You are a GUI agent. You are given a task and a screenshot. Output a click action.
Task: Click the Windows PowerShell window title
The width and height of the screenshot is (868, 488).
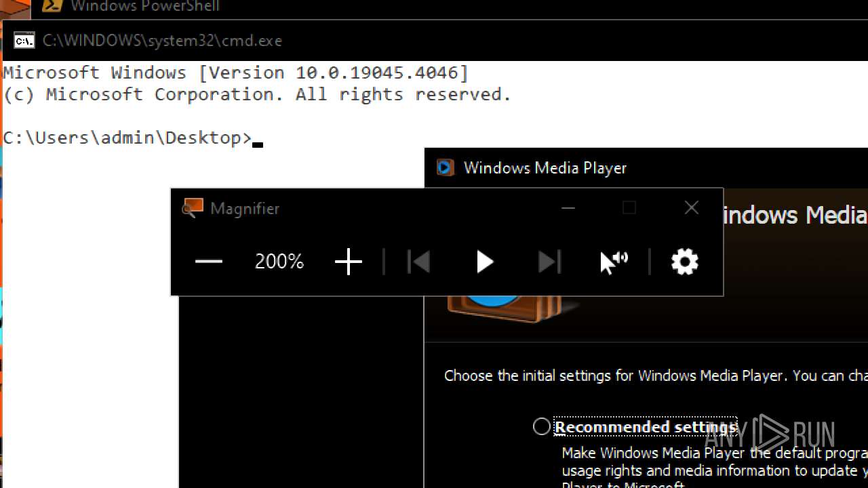click(145, 6)
